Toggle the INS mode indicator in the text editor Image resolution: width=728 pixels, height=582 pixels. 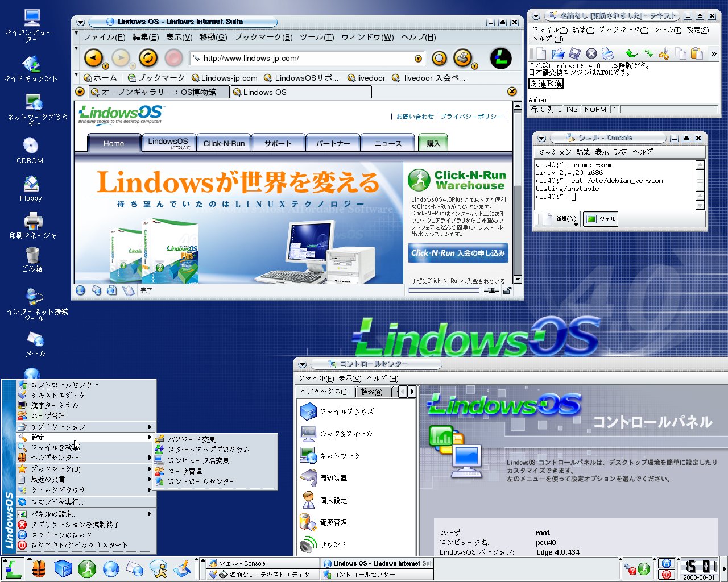point(572,109)
